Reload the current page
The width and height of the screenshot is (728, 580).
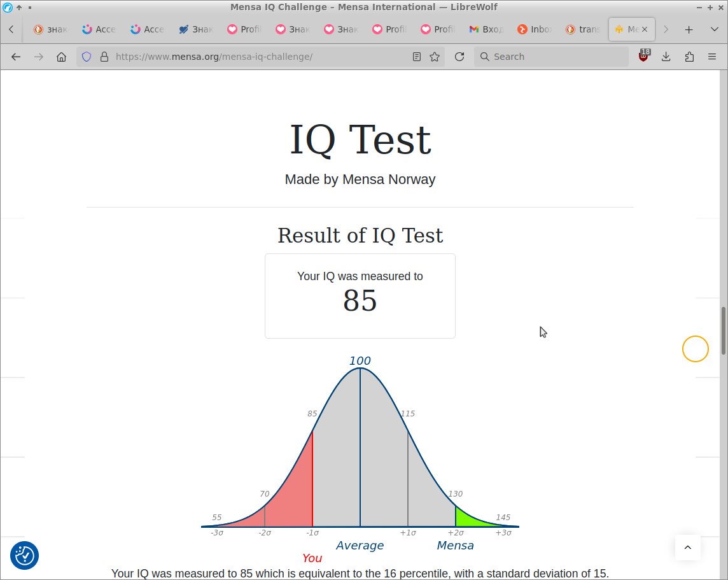pyautogui.click(x=459, y=57)
